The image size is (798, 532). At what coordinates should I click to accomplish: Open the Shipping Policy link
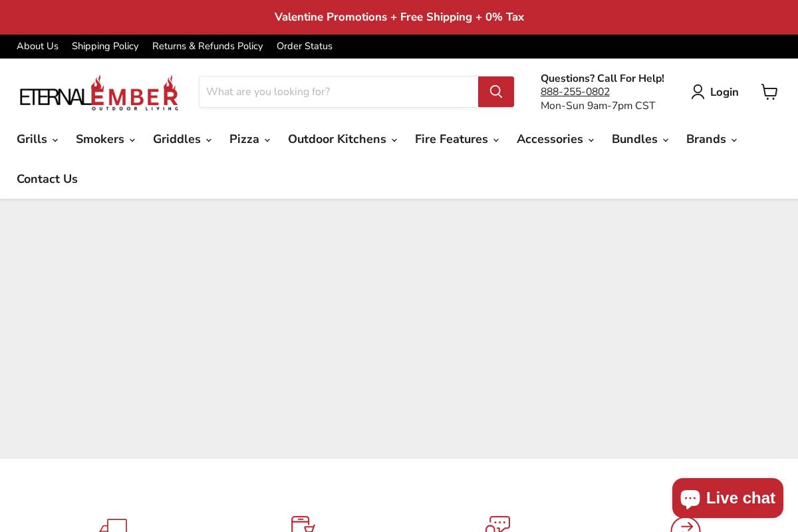pos(105,46)
